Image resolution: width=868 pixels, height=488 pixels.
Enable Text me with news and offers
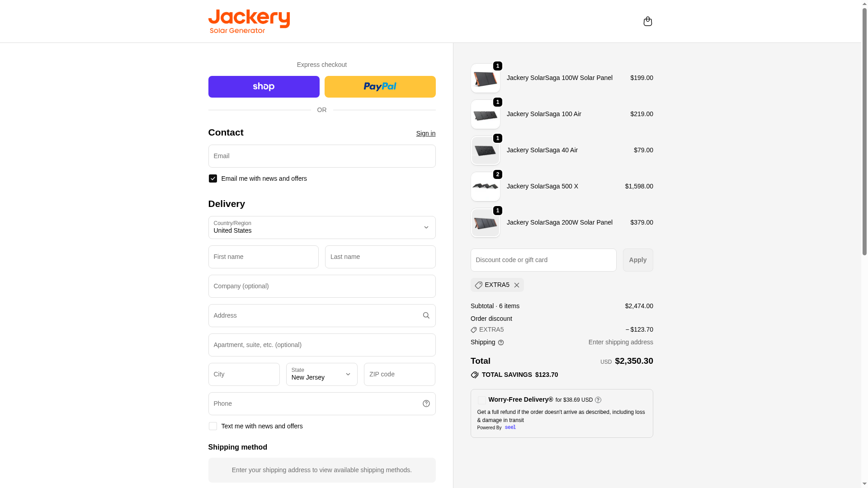tap(213, 426)
